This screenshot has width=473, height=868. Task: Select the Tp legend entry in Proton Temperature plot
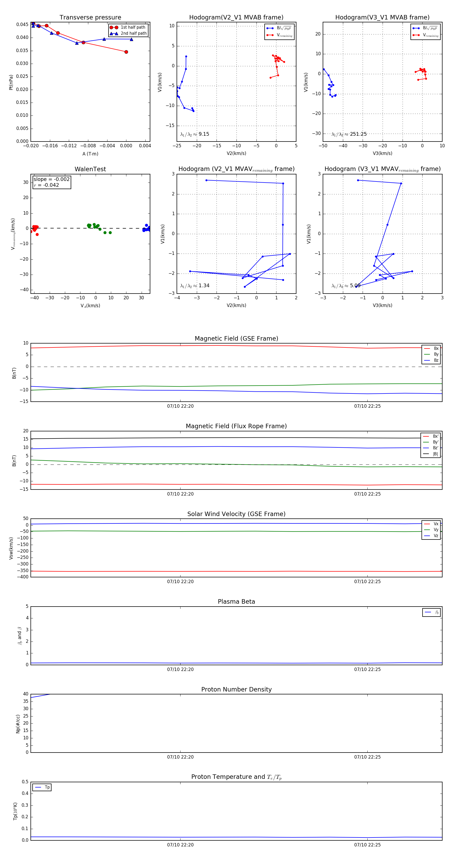tap(42, 787)
